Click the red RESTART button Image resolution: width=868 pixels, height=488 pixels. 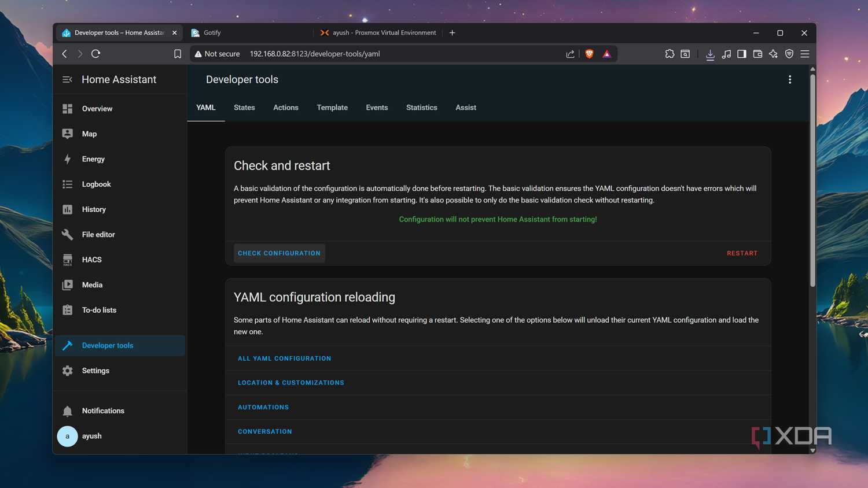[x=742, y=253]
